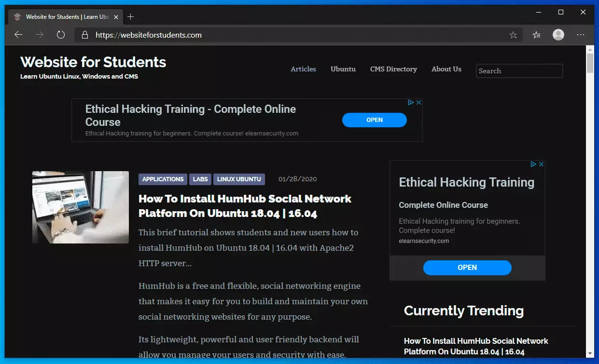
Task: Click the vertical scrollbar thumb
Action: (x=590, y=63)
